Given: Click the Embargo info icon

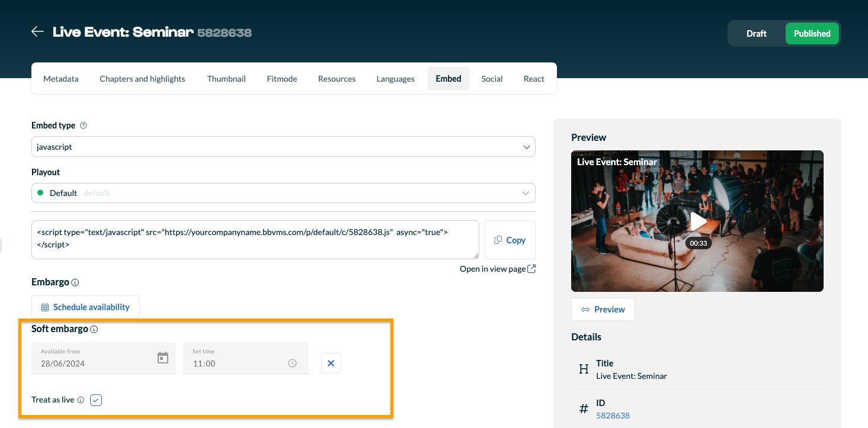Looking at the screenshot, I should tap(75, 283).
